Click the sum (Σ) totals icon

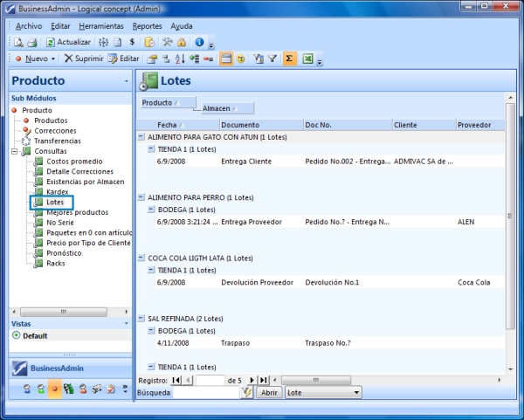(290, 59)
